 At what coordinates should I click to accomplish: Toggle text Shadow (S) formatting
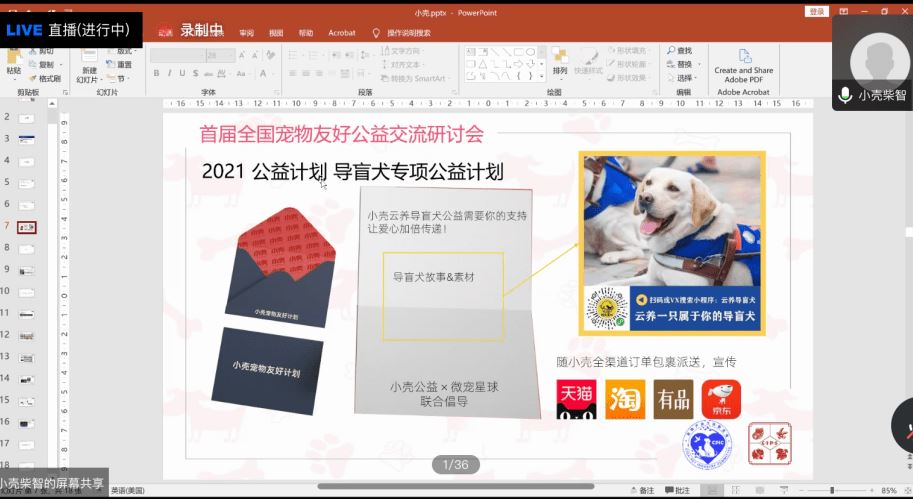click(x=196, y=73)
